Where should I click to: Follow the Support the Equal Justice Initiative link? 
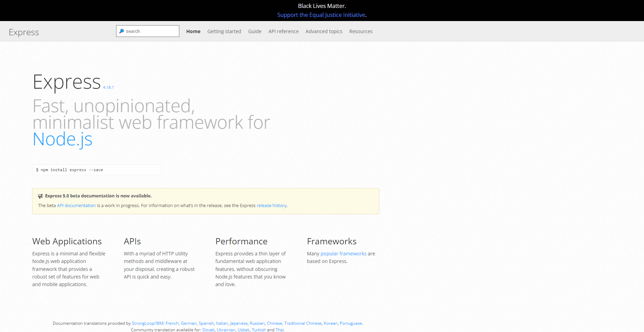[321, 15]
